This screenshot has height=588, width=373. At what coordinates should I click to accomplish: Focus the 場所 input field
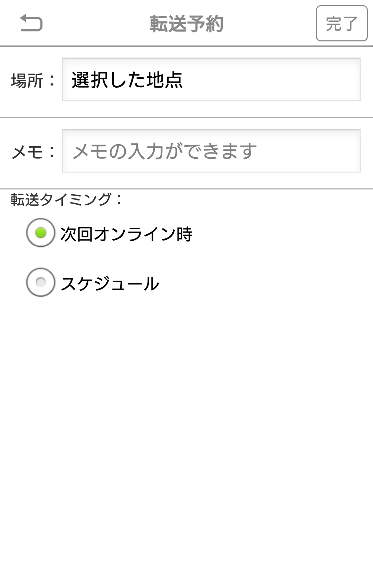[211, 80]
